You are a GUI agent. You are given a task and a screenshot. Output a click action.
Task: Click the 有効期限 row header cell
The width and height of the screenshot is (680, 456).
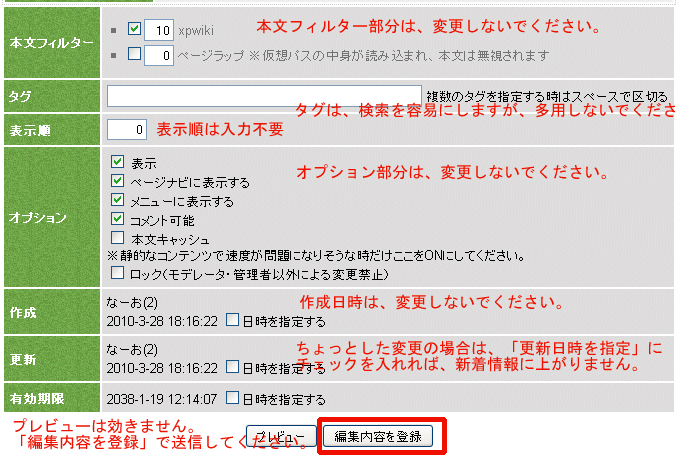click(50, 398)
